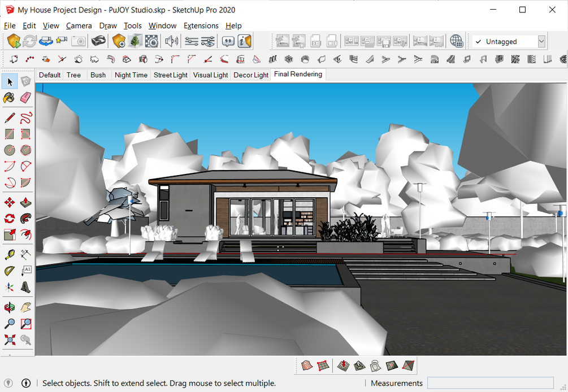Pick the Follow Me tool

point(26,218)
